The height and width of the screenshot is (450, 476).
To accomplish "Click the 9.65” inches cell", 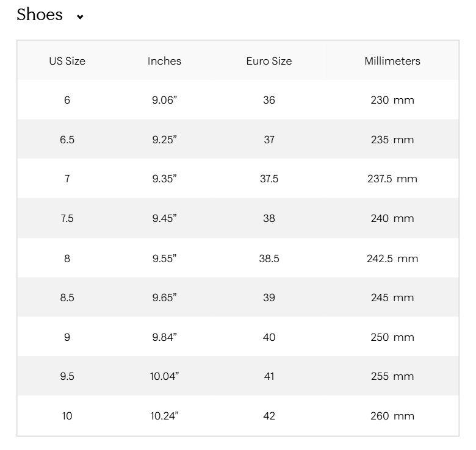I will pos(164,298).
